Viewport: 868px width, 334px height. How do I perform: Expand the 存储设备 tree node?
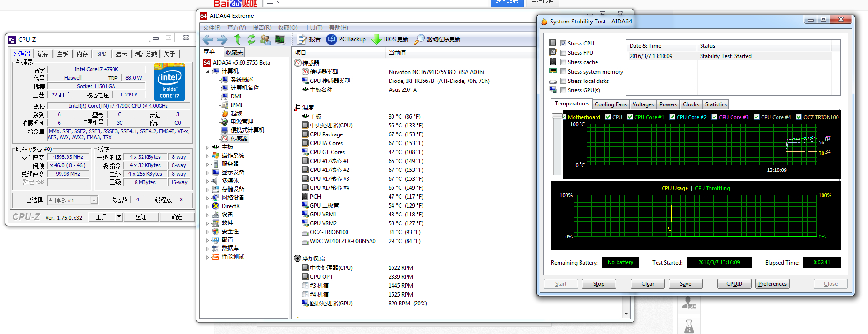point(207,190)
